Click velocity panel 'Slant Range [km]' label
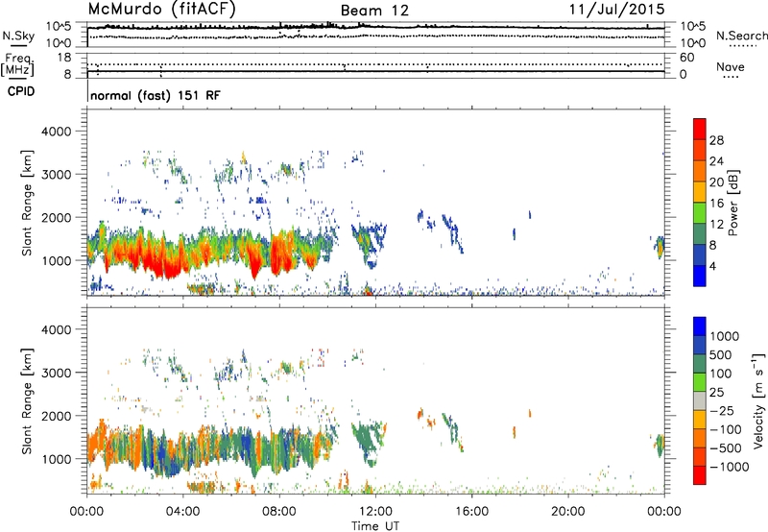The image size is (768, 532). coord(27,401)
